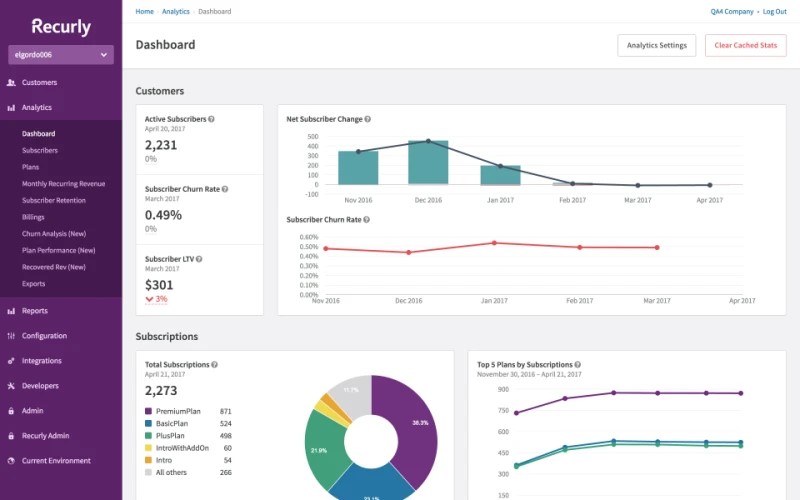
Task: Open help for Subscriber Churn Rate card
Action: (x=225, y=189)
